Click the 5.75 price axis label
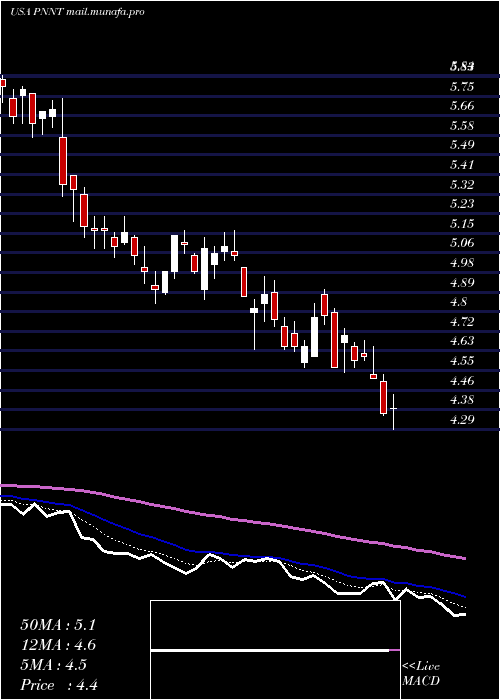Viewport: 500px width, 700px height. (462, 87)
